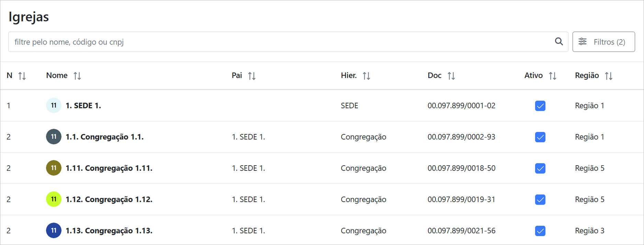This screenshot has height=245, width=644.
Task: Toggle Ativo checkbox for Congregação 1.1.
Action: pyautogui.click(x=540, y=137)
